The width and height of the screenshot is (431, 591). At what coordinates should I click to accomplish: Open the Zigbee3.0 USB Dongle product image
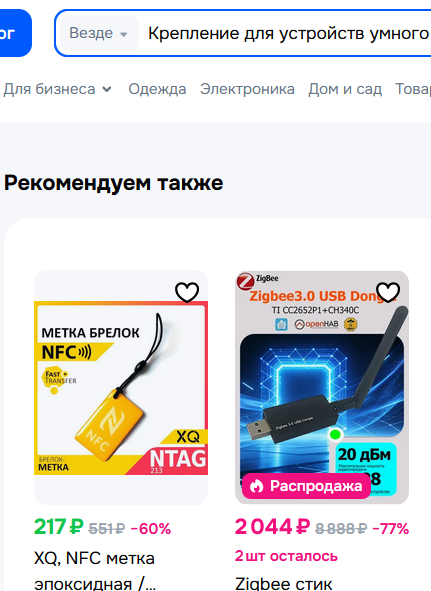tap(322, 387)
